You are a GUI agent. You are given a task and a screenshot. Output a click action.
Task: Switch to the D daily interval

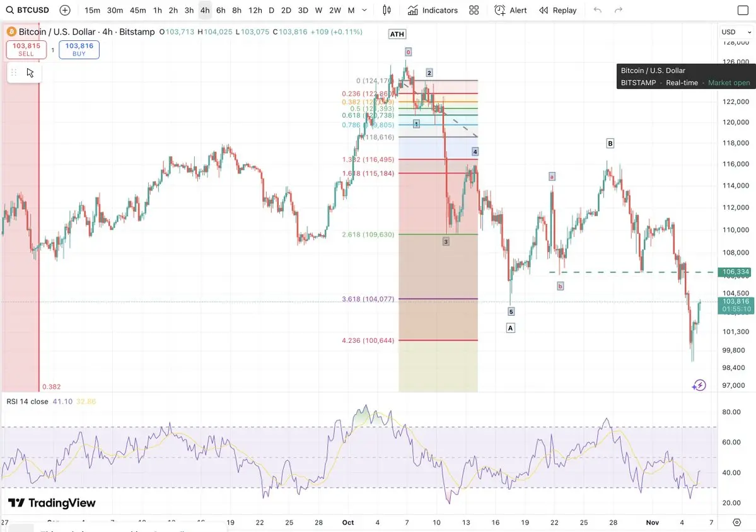pos(272,10)
